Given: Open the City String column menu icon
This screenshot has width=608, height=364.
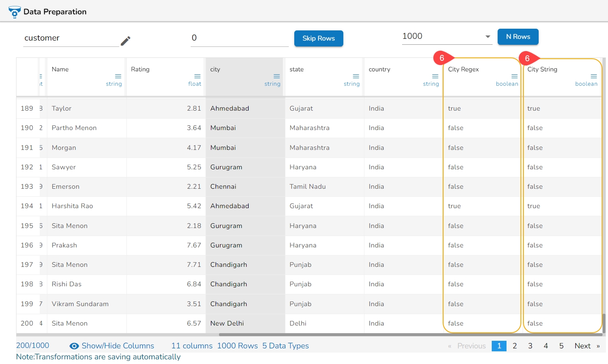Looking at the screenshot, I should click(594, 76).
